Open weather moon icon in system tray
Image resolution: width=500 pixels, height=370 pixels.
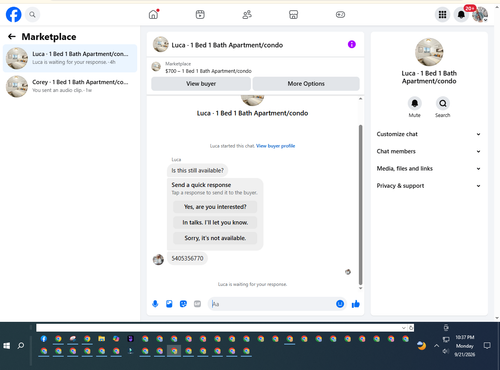pos(422,346)
